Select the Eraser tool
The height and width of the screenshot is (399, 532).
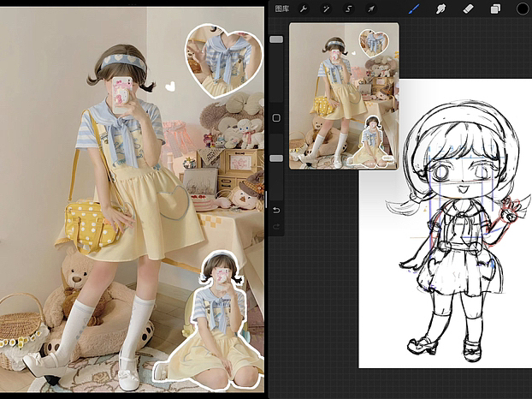pos(468,9)
